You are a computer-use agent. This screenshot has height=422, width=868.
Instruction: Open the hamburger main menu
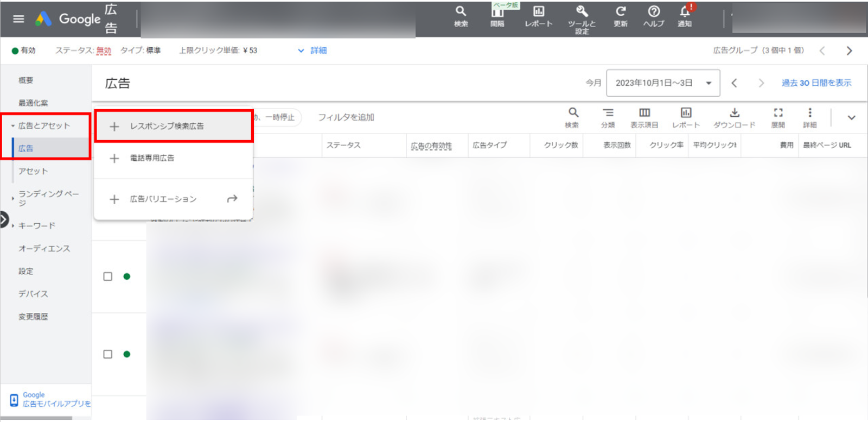point(18,19)
